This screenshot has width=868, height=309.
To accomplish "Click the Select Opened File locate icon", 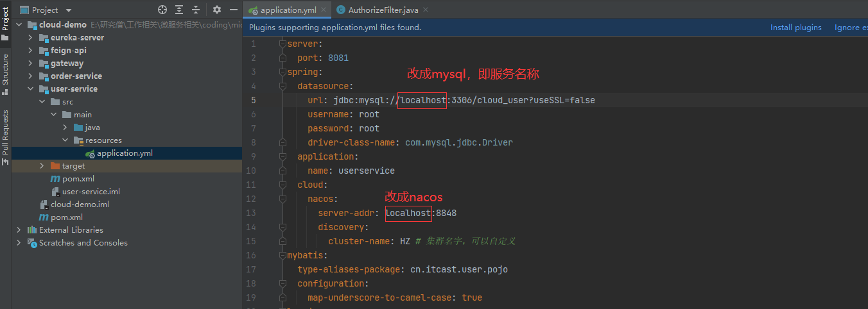I will point(162,10).
